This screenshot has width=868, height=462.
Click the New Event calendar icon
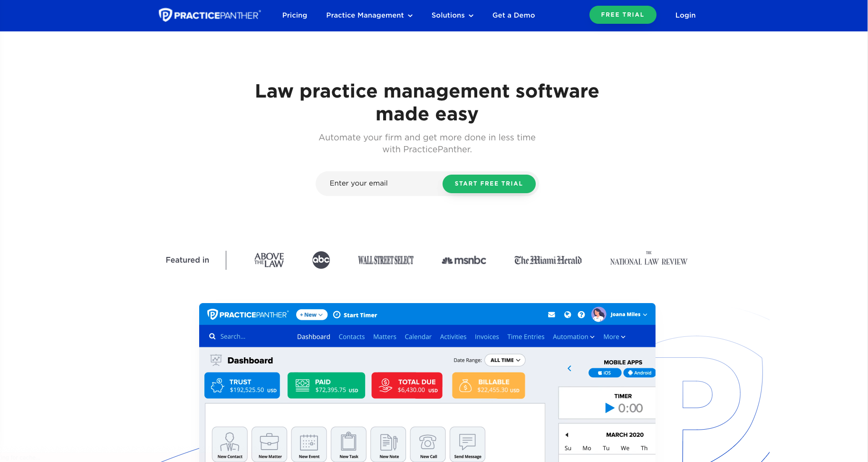pyautogui.click(x=309, y=444)
